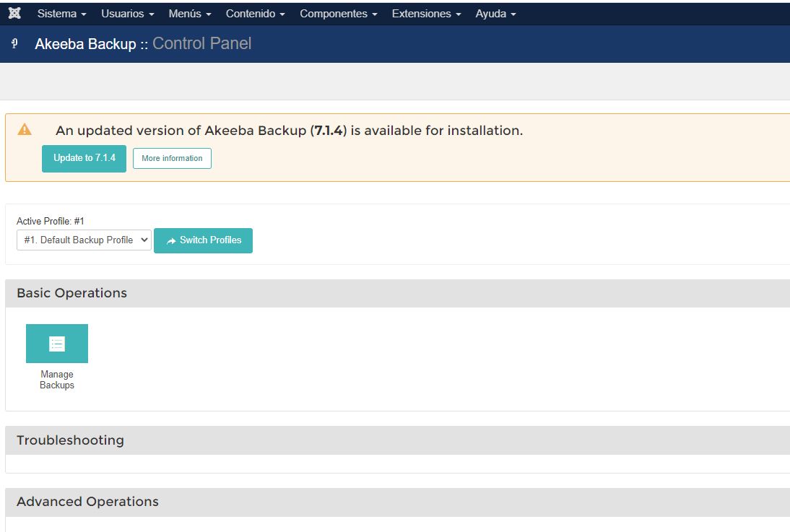Click Switch Profiles button
Image resolution: width=790 pixels, height=532 pixels.
(203, 241)
